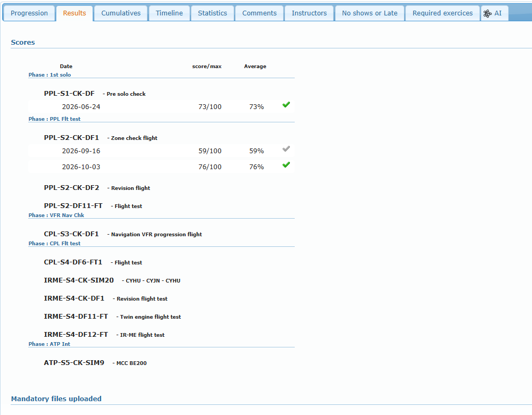The image size is (532, 415).
Task: Open the Comments tab
Action: (259, 13)
